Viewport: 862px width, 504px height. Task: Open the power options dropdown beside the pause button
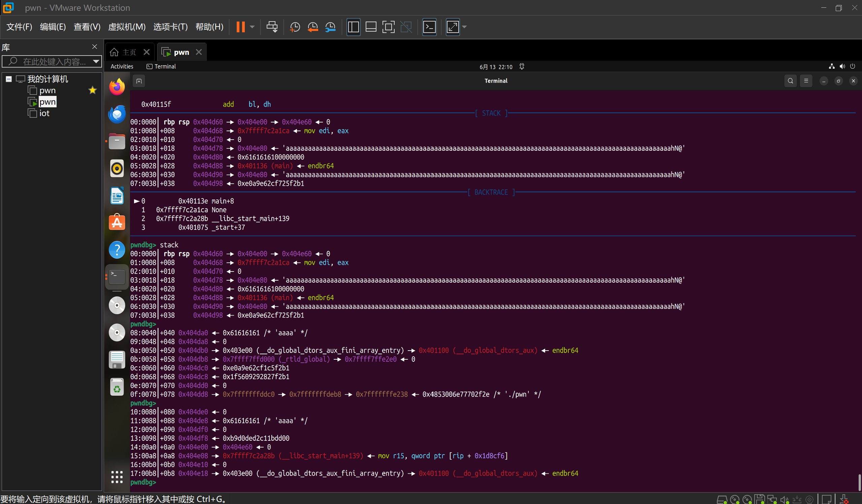click(x=253, y=27)
